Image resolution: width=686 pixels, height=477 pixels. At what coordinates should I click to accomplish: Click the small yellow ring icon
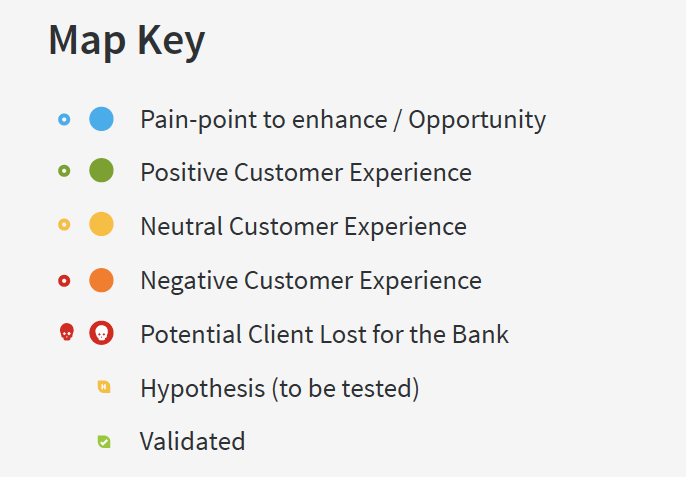click(x=64, y=226)
